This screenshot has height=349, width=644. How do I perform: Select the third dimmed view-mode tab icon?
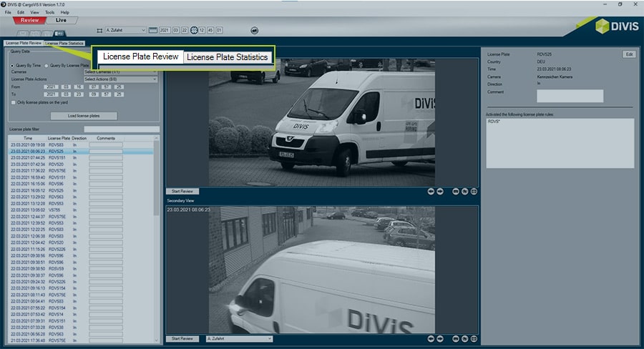(48, 34)
